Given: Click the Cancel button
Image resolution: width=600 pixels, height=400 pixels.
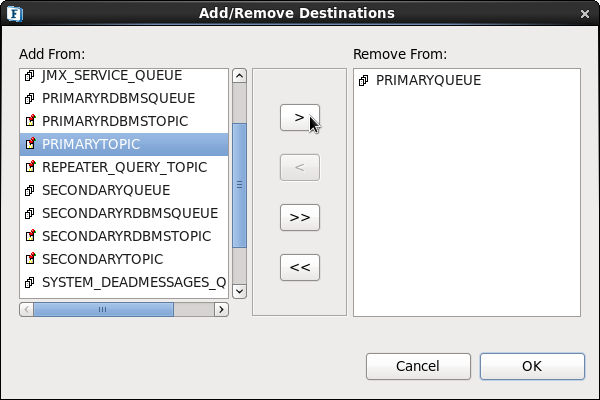Looking at the screenshot, I should coord(418,366).
